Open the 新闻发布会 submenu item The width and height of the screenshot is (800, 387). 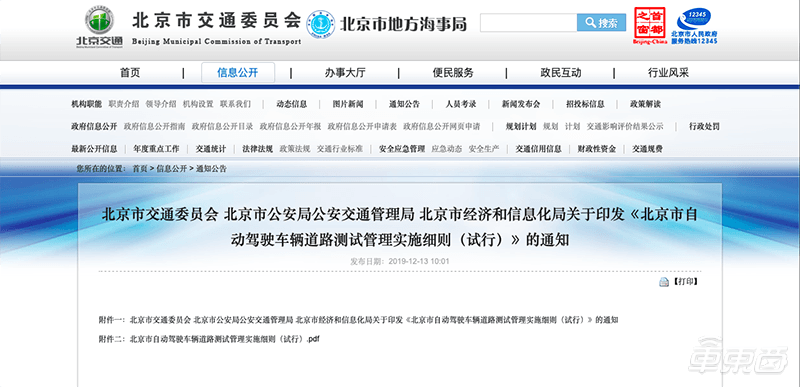coord(521,104)
